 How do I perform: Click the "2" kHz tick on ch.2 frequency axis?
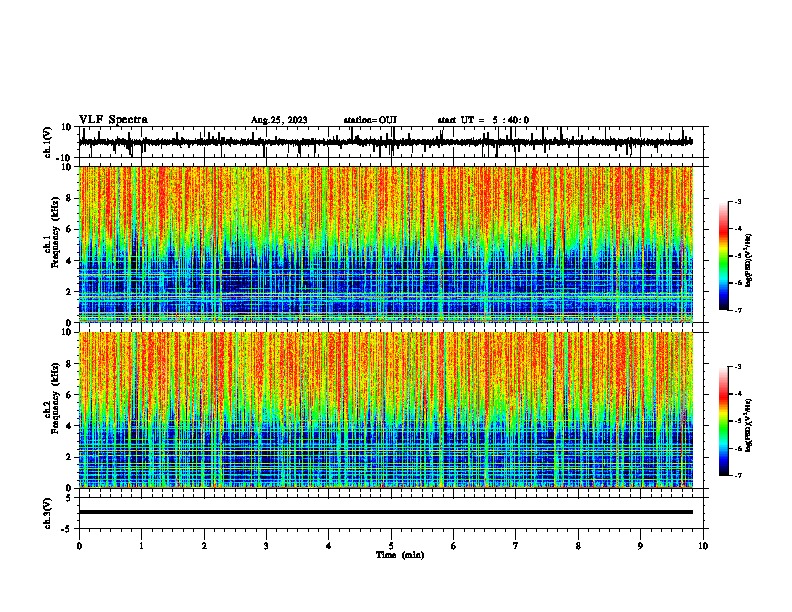[x=69, y=457]
